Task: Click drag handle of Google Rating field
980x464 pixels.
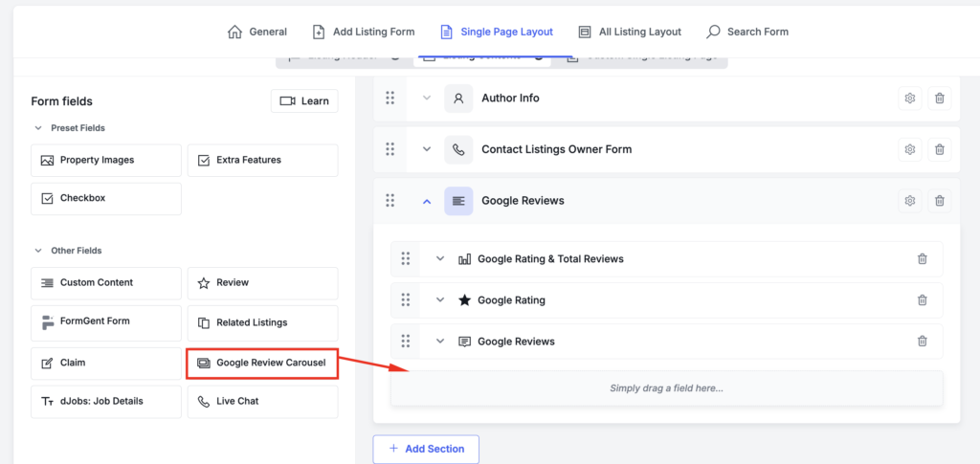Action: click(x=406, y=300)
